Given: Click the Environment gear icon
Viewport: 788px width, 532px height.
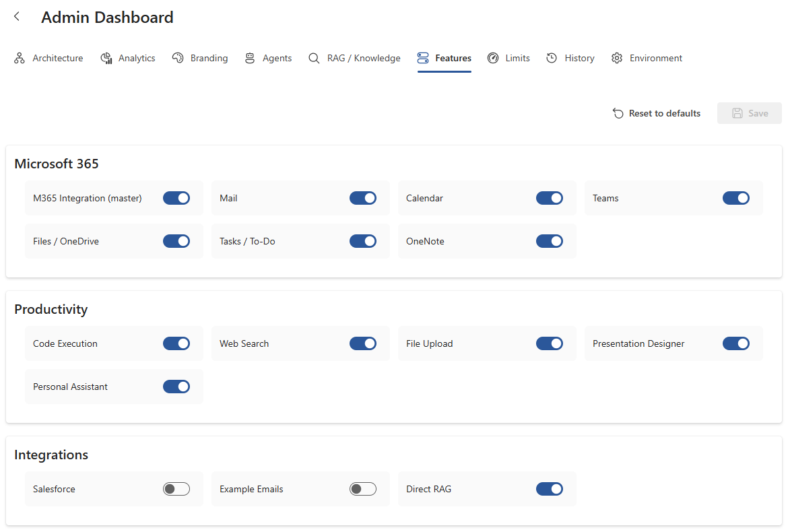Looking at the screenshot, I should click(616, 58).
